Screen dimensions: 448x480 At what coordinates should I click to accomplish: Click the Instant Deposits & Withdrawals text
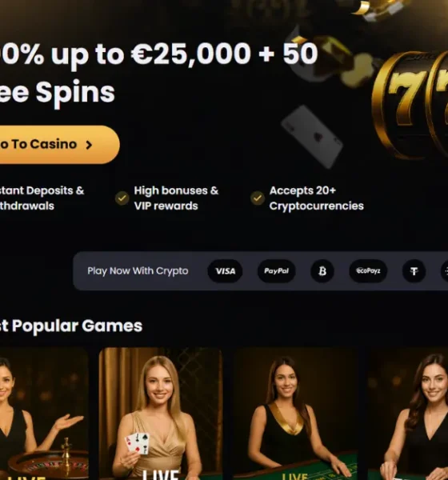click(x=42, y=198)
